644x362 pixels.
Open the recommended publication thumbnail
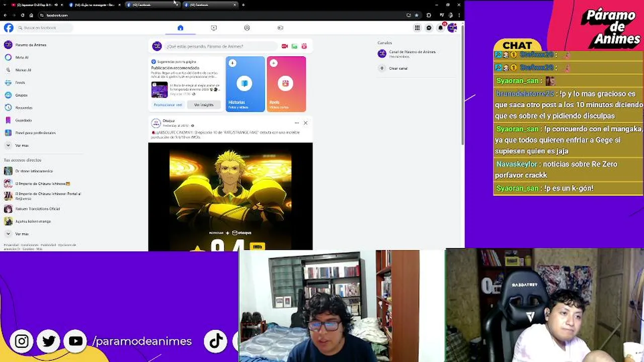click(159, 89)
